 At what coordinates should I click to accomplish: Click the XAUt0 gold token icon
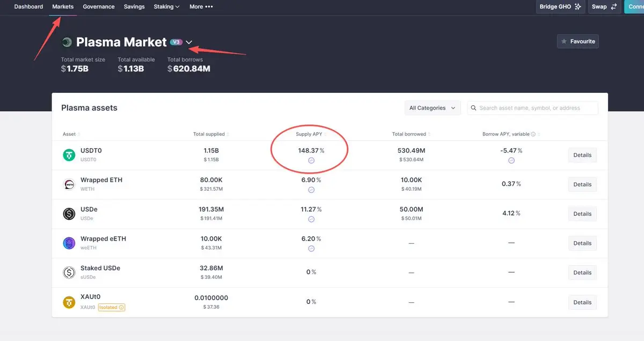tap(69, 302)
